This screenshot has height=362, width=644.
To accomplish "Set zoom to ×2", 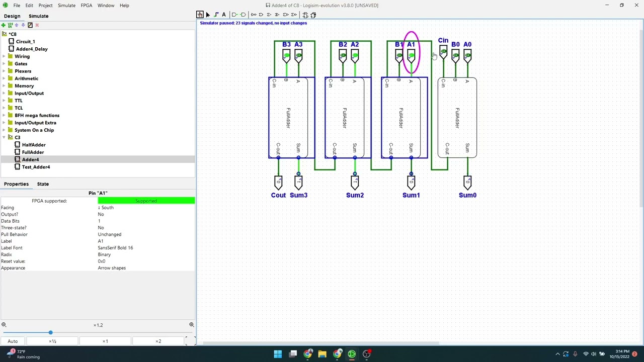I will 158,341.
